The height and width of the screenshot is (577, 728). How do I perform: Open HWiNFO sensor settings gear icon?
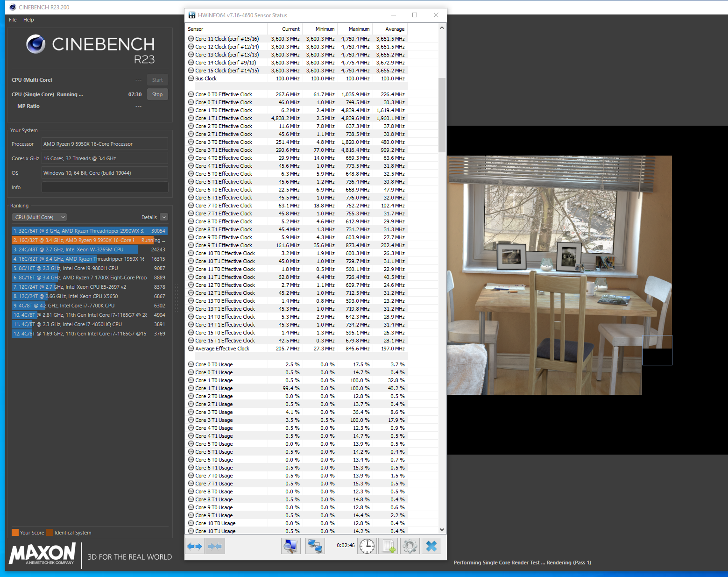pos(410,546)
